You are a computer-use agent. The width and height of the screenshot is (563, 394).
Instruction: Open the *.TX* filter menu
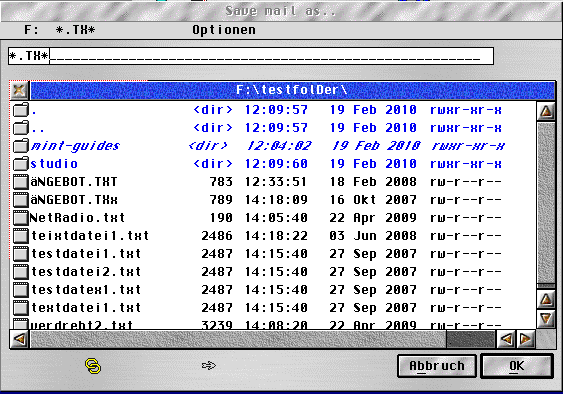click(75, 29)
